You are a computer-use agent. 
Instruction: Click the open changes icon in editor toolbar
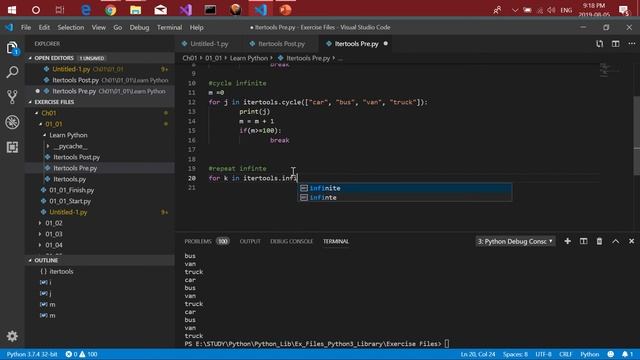coord(599,44)
